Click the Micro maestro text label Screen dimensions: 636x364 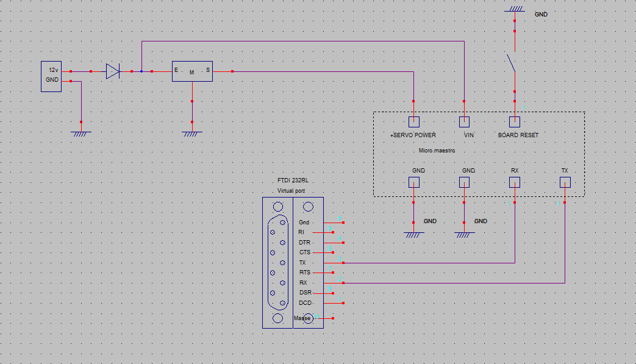click(x=437, y=151)
